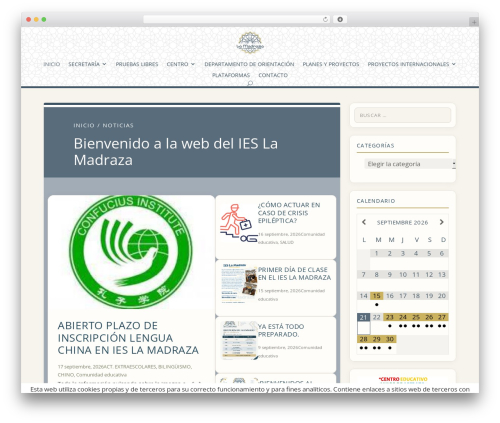This screenshot has height=423, width=500.
Task: Open the Elegir la categoría combo box
Action: coord(410,164)
